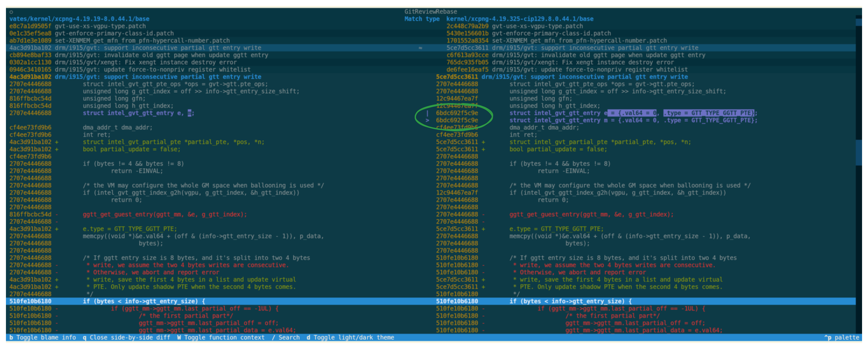Select commit 0302a1cc1130 Fix xengt instance destroy
The image size is (868, 349).
click(123, 62)
